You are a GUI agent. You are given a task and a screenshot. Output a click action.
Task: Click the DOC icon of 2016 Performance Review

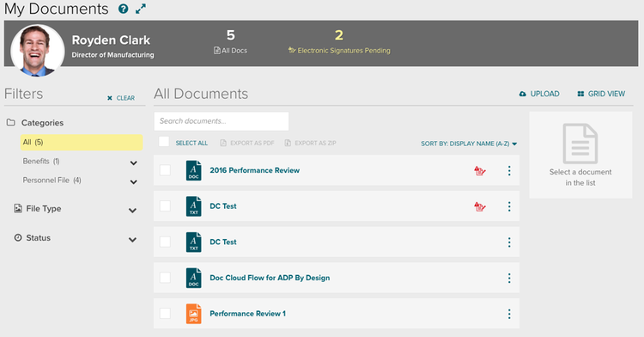click(x=193, y=170)
